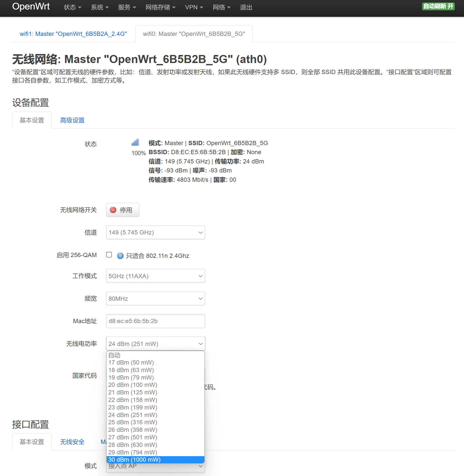
Task: Expand the 工作模式 dropdown
Action: pos(155,276)
